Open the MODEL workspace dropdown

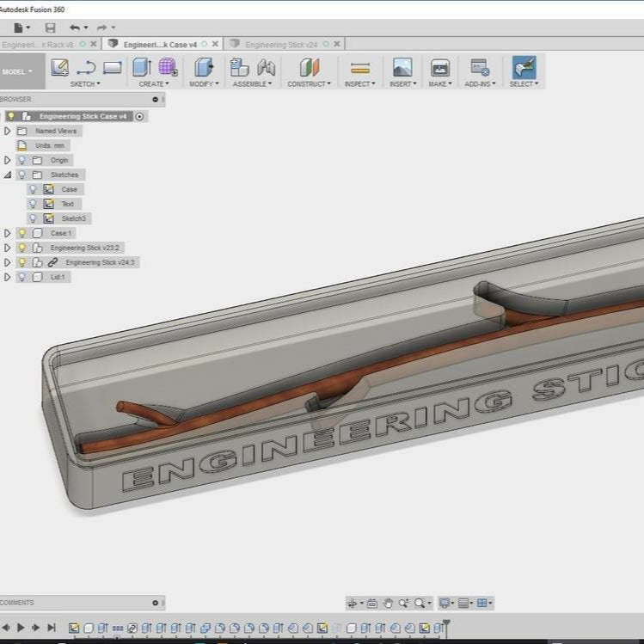18,72
